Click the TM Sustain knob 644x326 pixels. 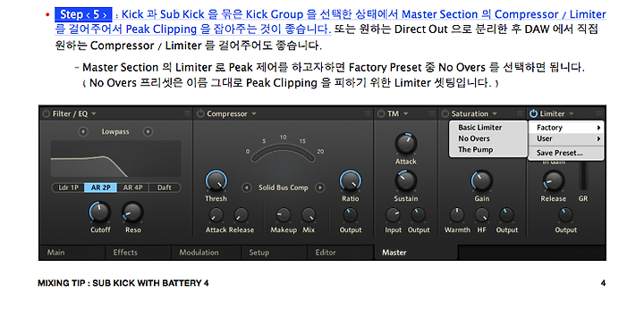pos(406,180)
